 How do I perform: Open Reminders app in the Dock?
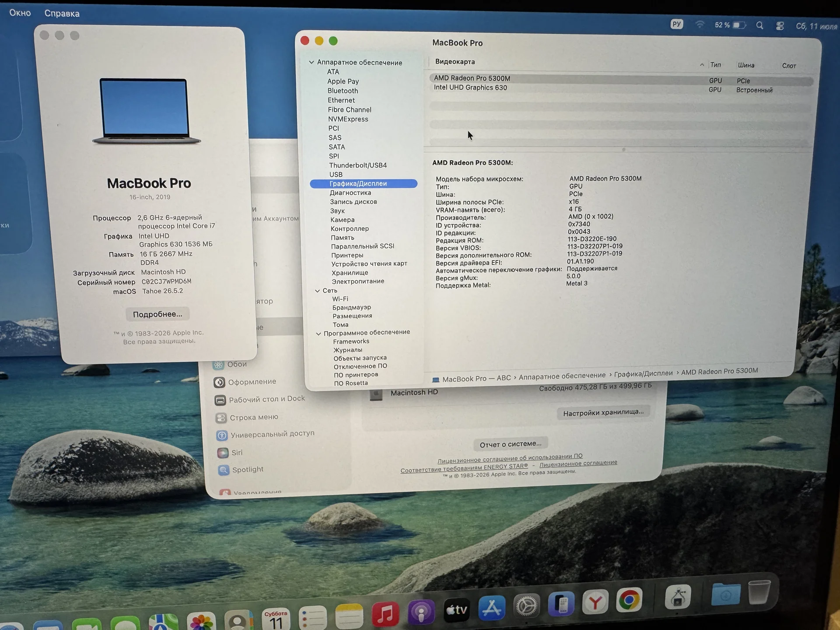pos(313,617)
